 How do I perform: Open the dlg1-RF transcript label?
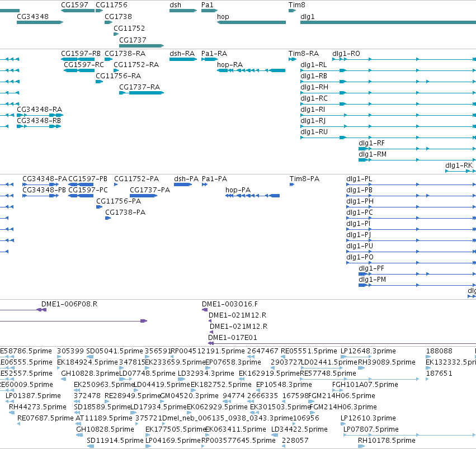point(371,143)
